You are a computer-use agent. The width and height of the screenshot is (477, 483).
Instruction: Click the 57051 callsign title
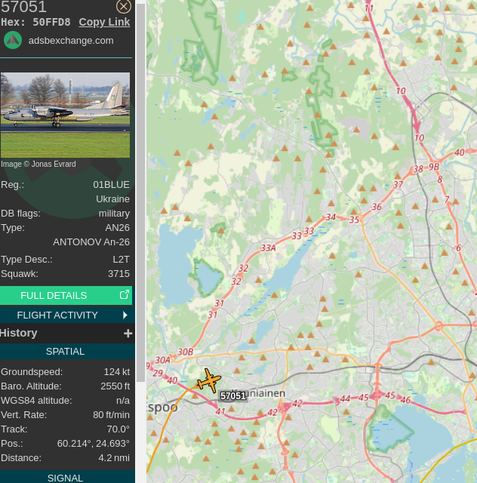(x=23, y=7)
